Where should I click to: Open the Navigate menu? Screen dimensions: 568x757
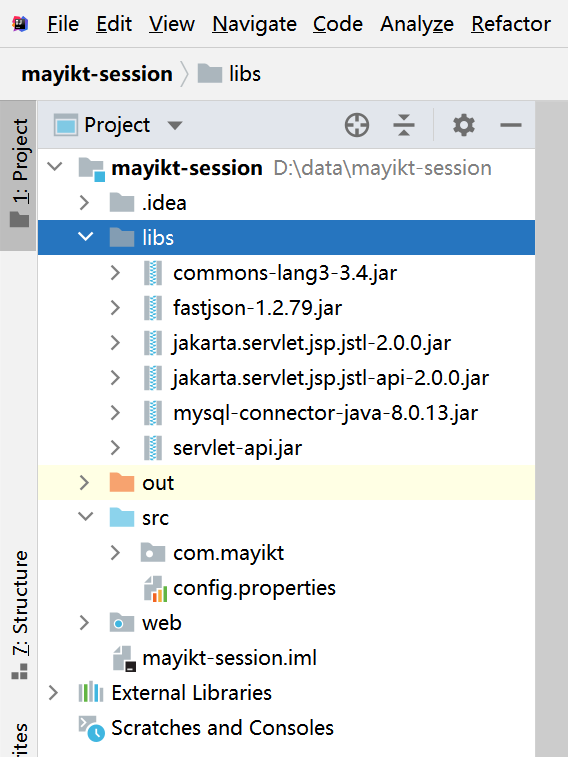(x=254, y=24)
